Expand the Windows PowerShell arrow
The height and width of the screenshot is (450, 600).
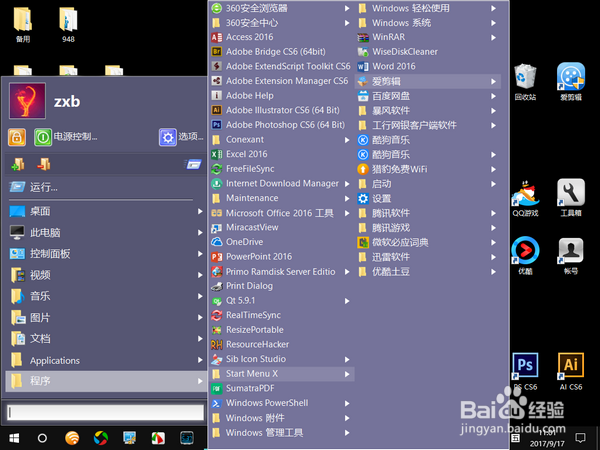click(x=347, y=403)
